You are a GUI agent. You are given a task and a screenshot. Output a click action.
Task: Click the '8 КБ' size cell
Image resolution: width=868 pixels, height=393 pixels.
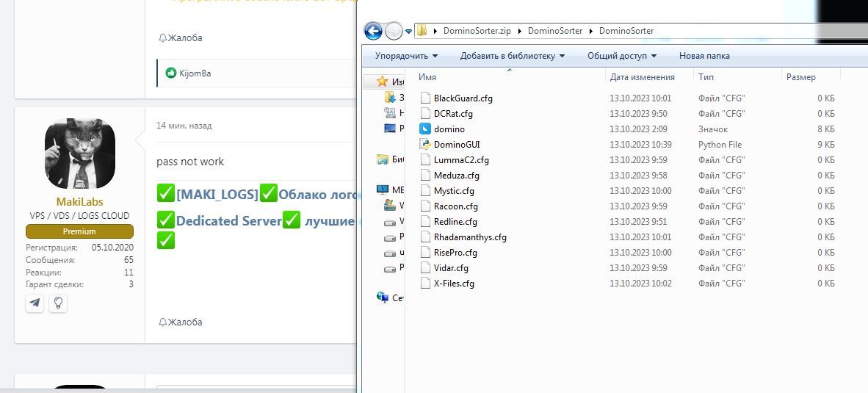(826, 129)
